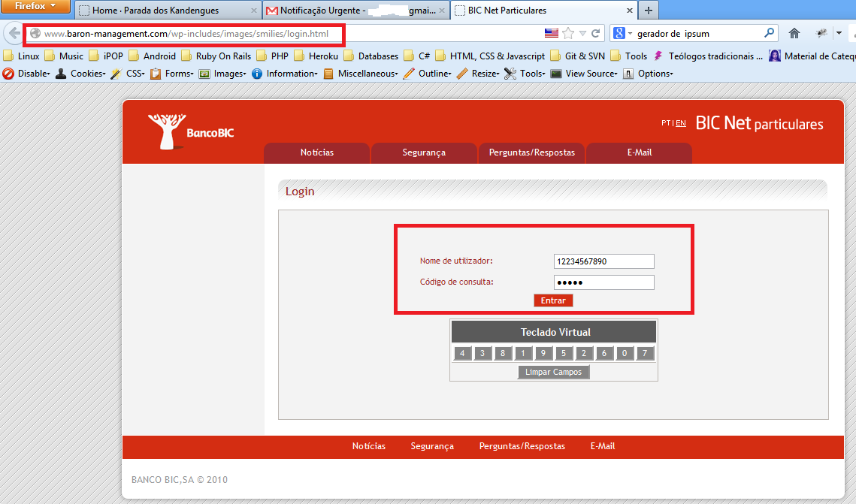Image resolution: width=856 pixels, height=504 pixels.
Task: Open the browser home page icon
Action: (794, 33)
